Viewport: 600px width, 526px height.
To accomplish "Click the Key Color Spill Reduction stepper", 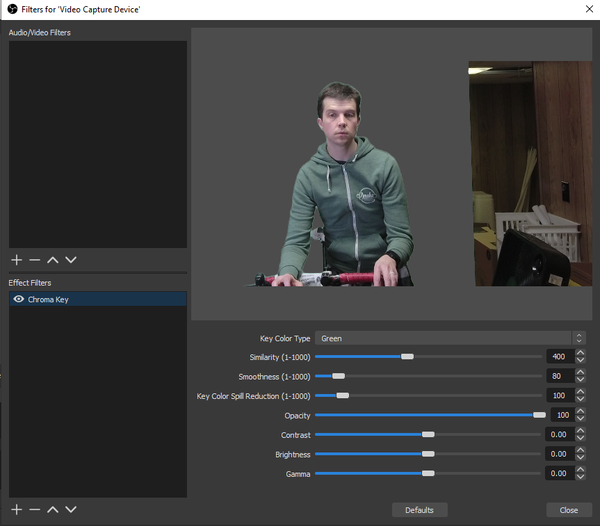I will 580,396.
